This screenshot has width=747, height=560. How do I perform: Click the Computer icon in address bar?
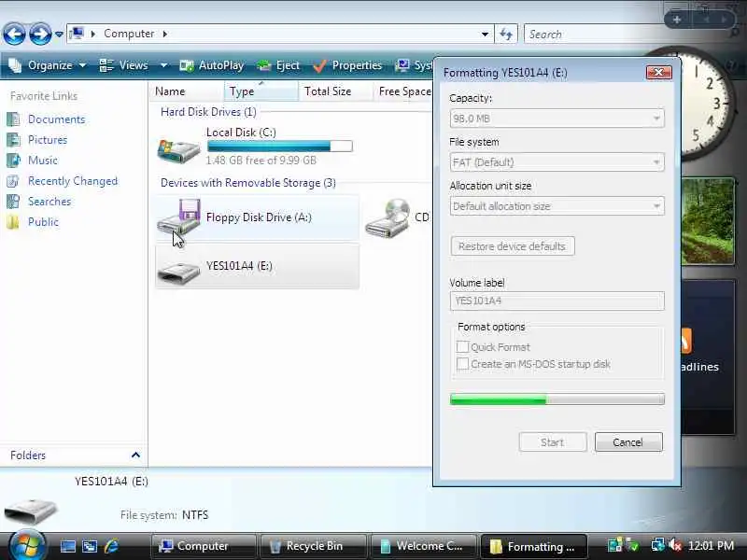(x=77, y=34)
